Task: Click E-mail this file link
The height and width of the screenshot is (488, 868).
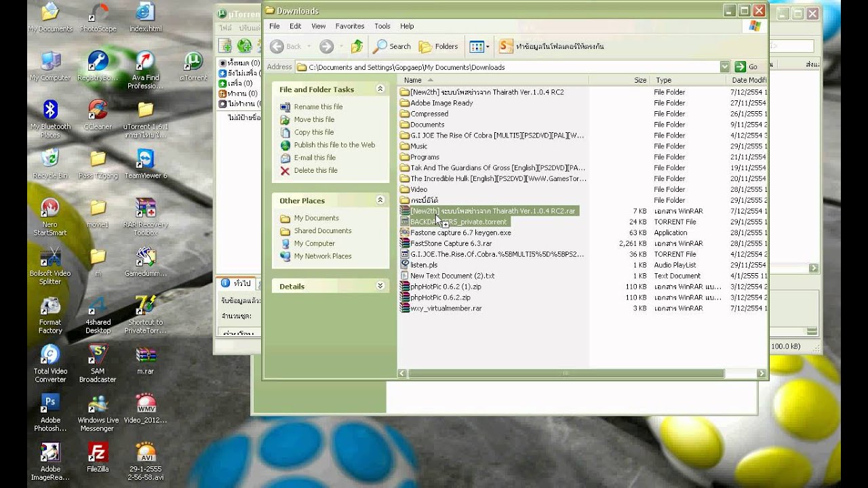Action: 315,157
